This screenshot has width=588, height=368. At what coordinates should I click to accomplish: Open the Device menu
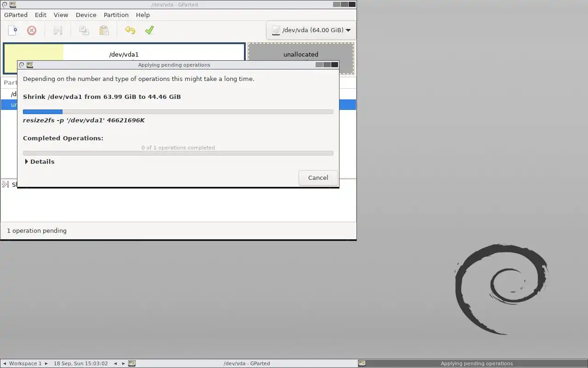coord(86,15)
